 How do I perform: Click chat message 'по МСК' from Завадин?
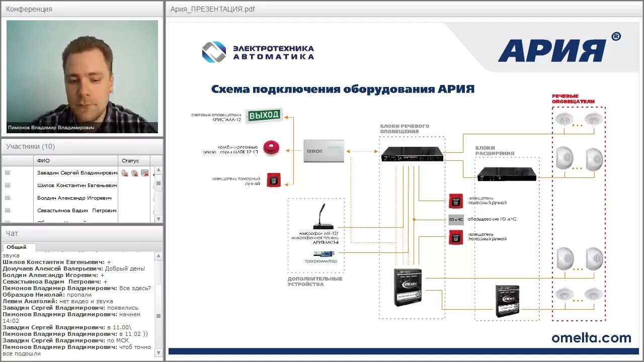click(118, 340)
